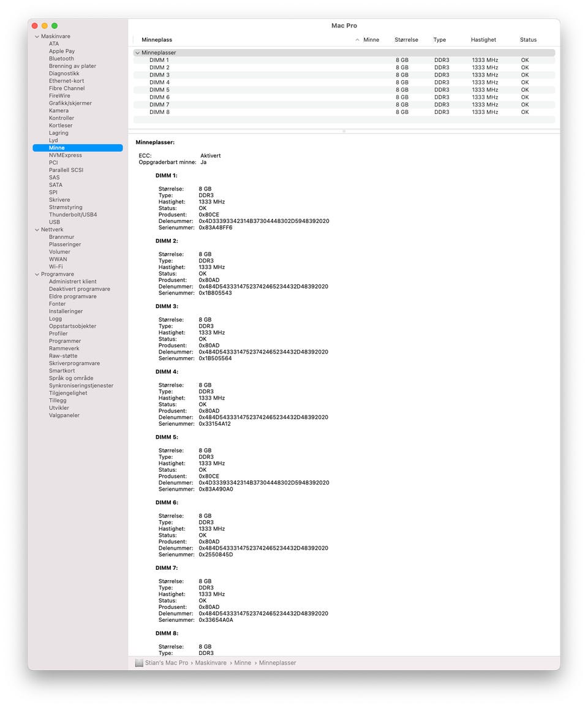Select DIMM 2 table row
Viewport: 588px width, 707px height.
coord(344,67)
